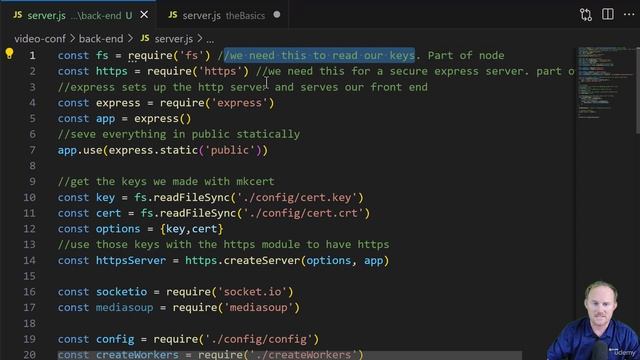Click './config/cert.crt' path string
The width and height of the screenshot is (640, 360).
point(303,213)
